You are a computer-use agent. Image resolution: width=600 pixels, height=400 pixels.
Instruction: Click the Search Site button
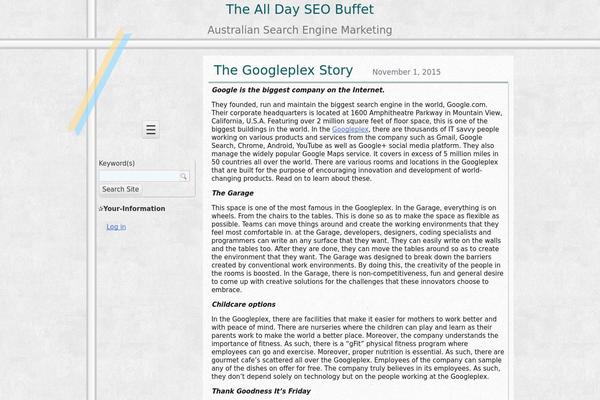pyautogui.click(x=121, y=189)
